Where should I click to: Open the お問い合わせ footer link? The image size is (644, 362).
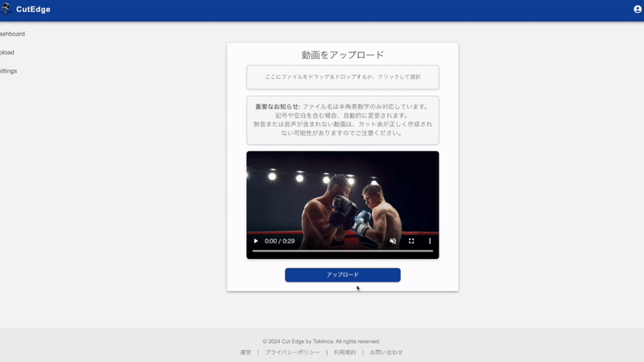(x=386, y=352)
